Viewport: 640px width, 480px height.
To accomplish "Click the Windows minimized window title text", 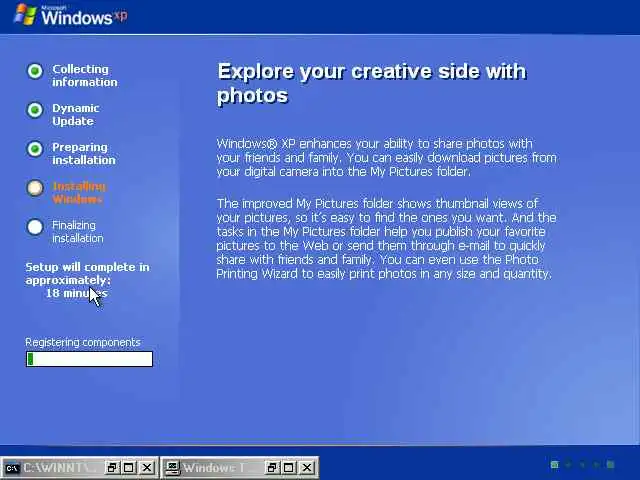I will point(213,467).
